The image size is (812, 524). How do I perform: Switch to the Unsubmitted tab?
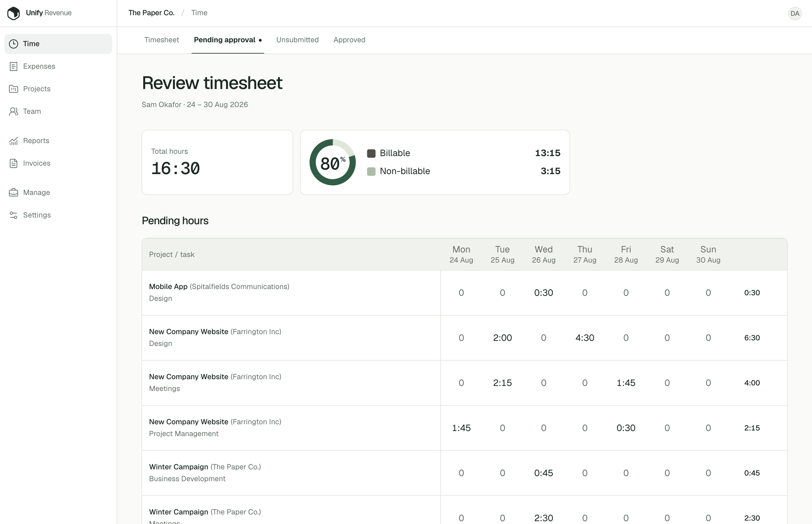[x=297, y=40]
